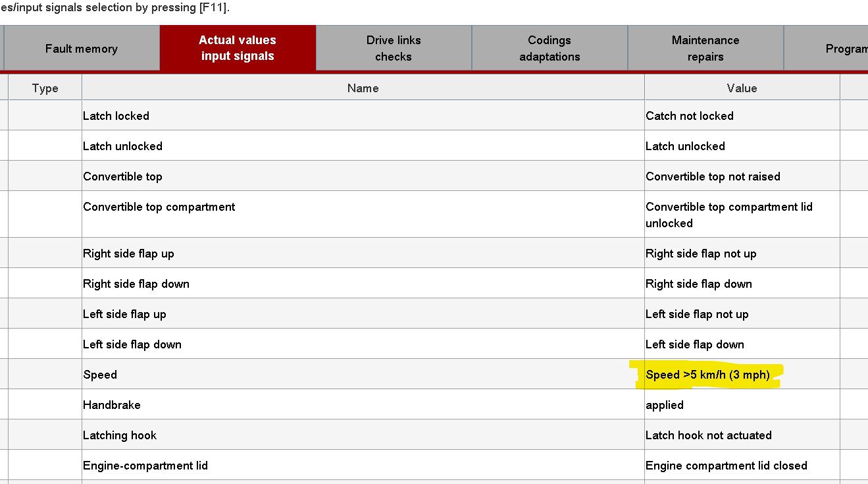Viewport: 868px width, 484px height.
Task: Select the Convertible top row name
Action: click(x=122, y=176)
